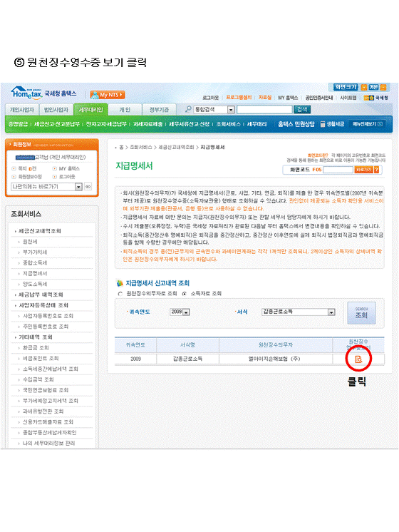Expand 세금납부 내역조회 sidebar section

(x=41, y=295)
